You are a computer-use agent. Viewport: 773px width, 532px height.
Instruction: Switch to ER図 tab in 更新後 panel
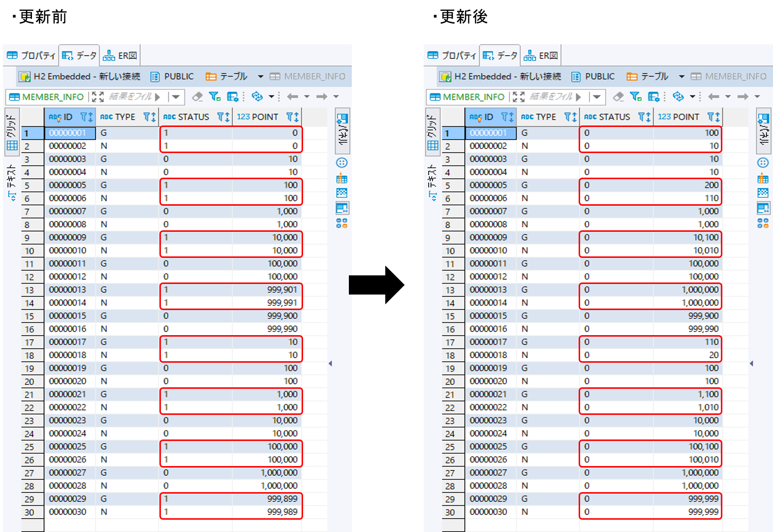click(541, 56)
